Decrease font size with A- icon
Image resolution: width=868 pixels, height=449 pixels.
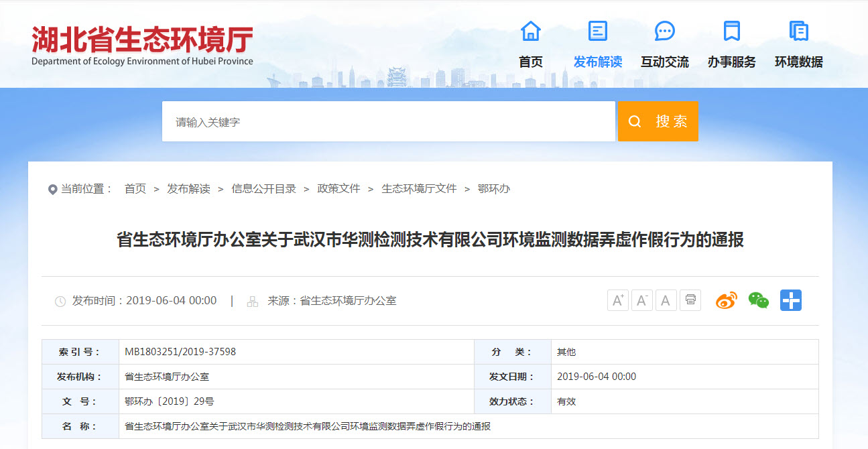pyautogui.click(x=641, y=301)
